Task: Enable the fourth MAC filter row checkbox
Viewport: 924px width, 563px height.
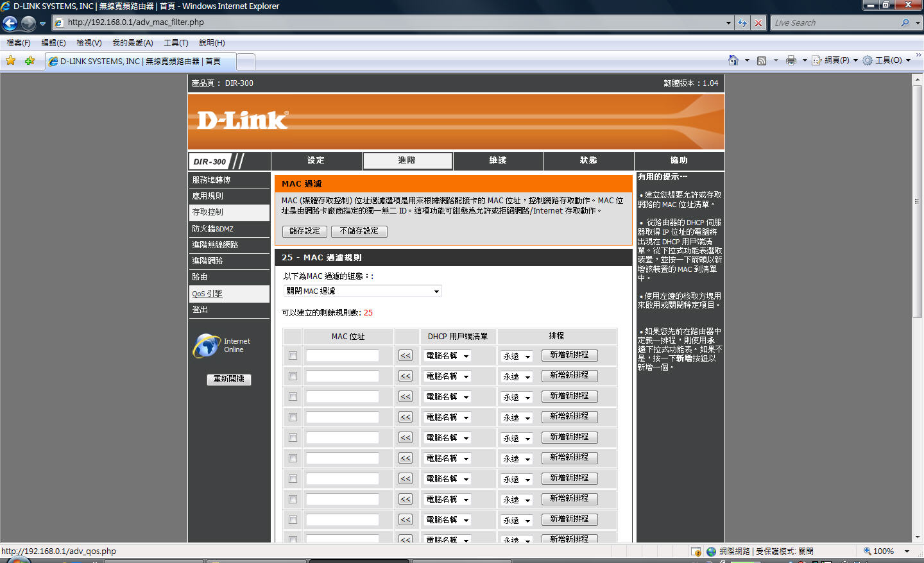Action: coord(293,417)
